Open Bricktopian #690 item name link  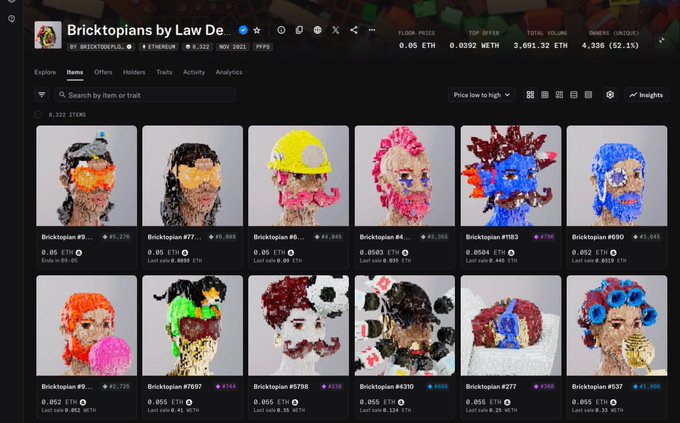click(x=598, y=237)
